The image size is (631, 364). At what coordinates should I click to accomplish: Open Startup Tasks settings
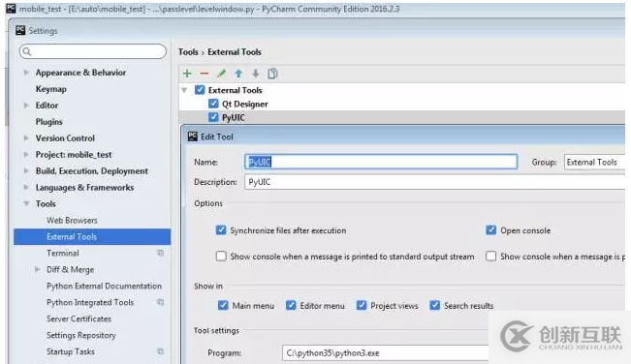click(x=71, y=351)
